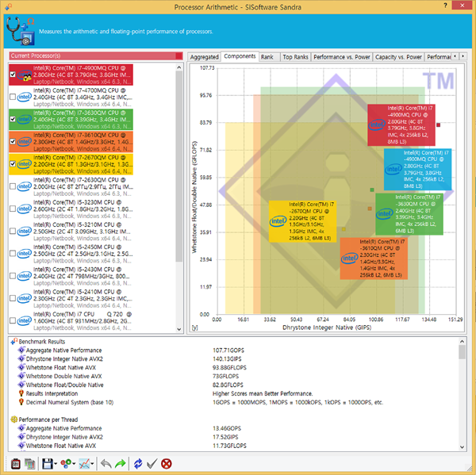Open the save button dropdown arrow

[56, 464]
